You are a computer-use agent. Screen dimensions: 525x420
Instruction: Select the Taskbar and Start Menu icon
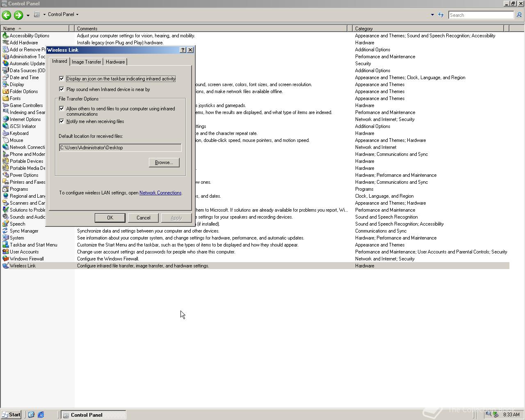pyautogui.click(x=5, y=245)
